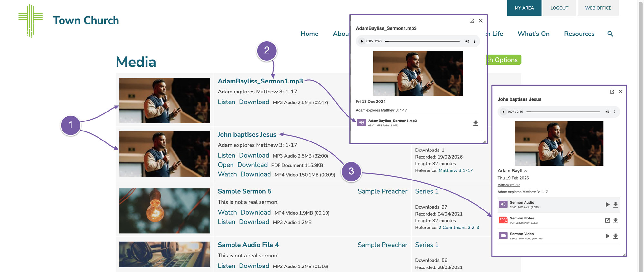
Task: Open Sample Audio File 4 title
Action: [248, 245]
